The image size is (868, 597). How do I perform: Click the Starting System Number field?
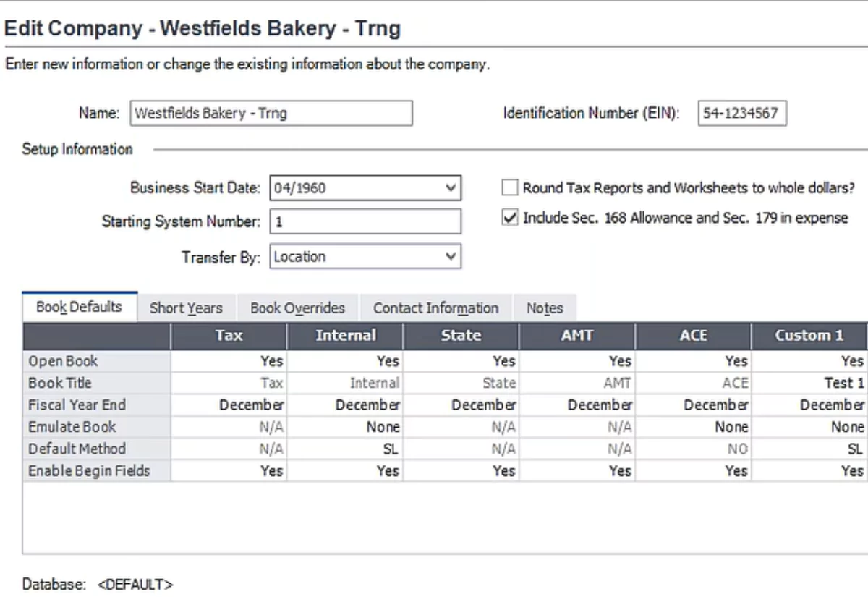pos(365,222)
